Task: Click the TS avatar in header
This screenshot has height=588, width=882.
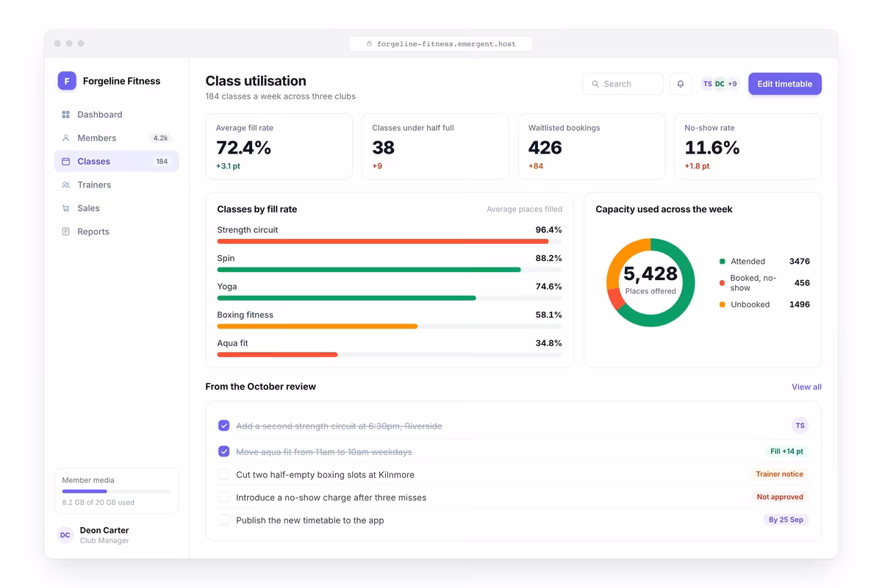Action: tap(707, 84)
